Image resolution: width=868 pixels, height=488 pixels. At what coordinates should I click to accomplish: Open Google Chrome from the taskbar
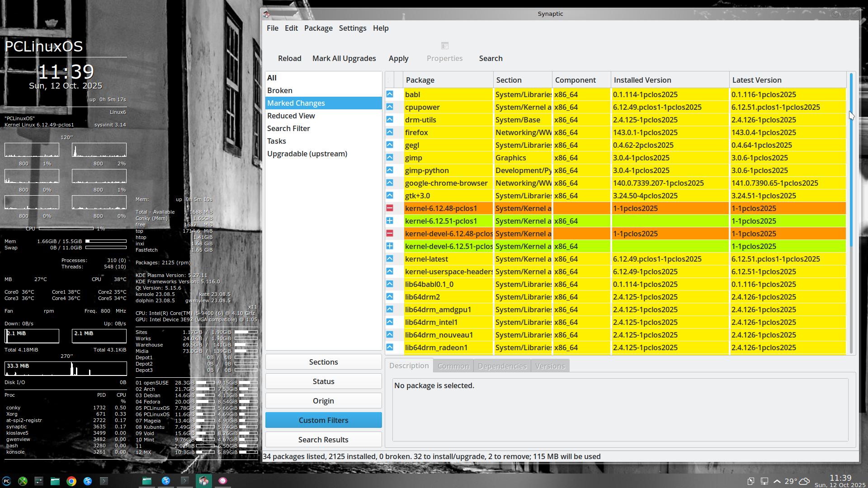71,481
